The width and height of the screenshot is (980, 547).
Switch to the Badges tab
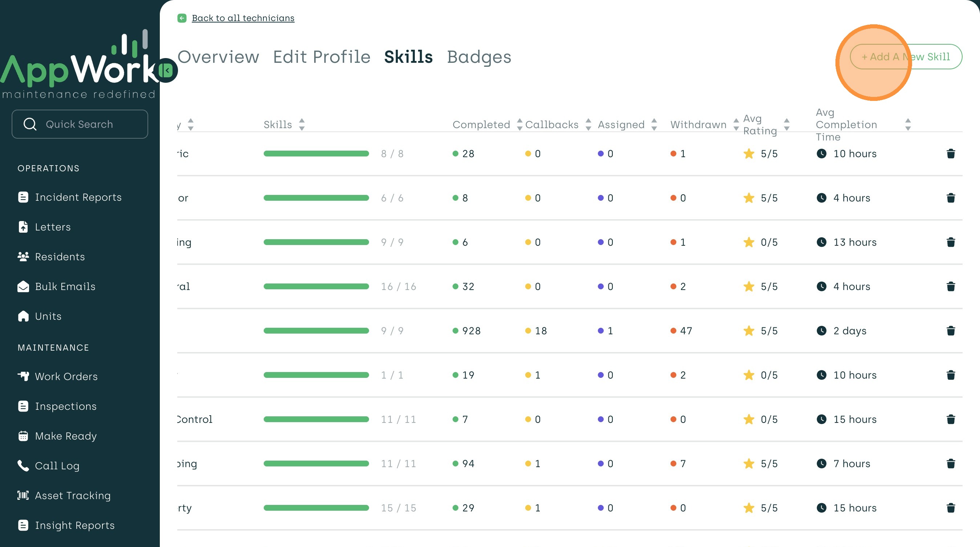click(479, 57)
